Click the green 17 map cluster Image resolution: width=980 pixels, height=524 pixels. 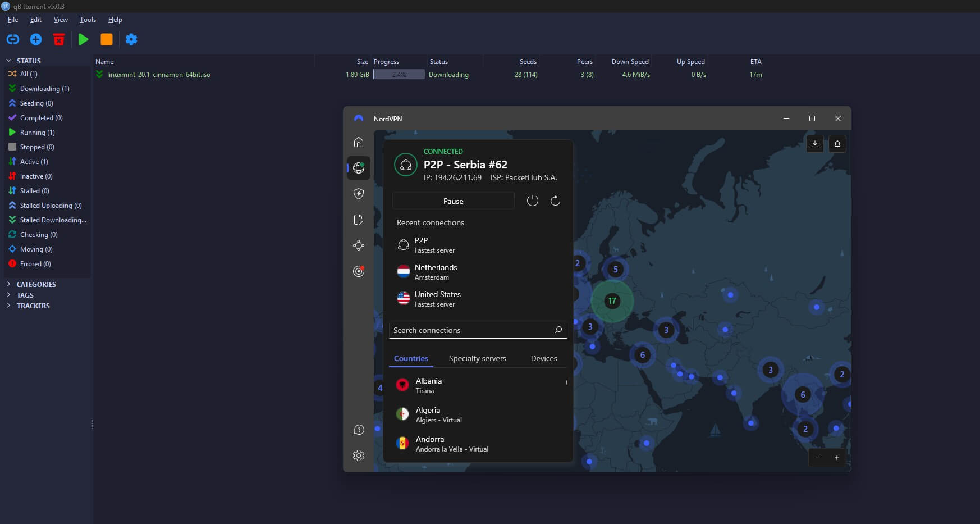coord(612,301)
